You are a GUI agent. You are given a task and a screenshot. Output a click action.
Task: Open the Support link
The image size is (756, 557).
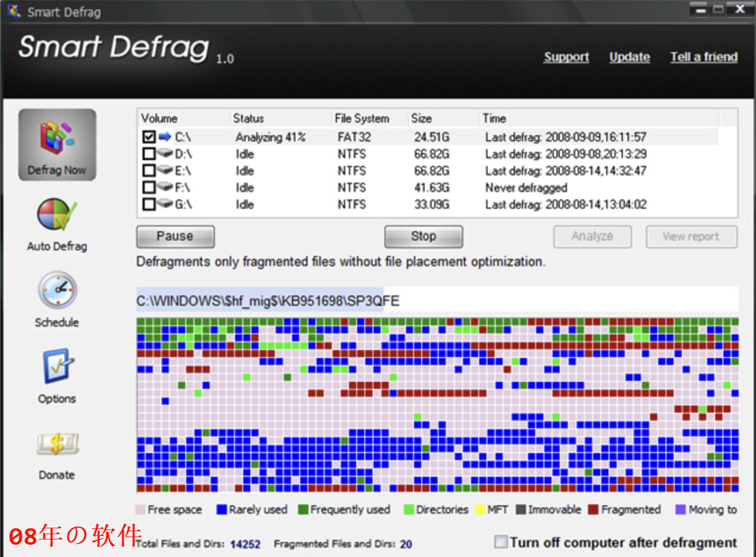pyautogui.click(x=566, y=57)
